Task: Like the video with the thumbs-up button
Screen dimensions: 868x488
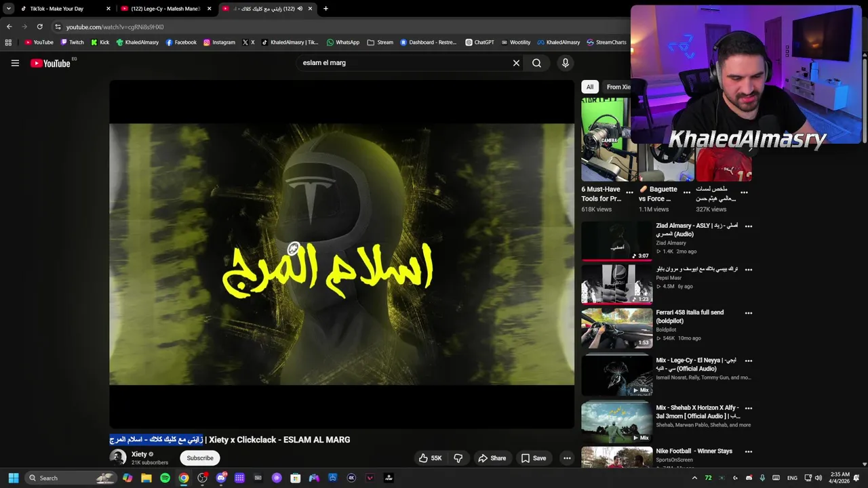Action: (430, 458)
